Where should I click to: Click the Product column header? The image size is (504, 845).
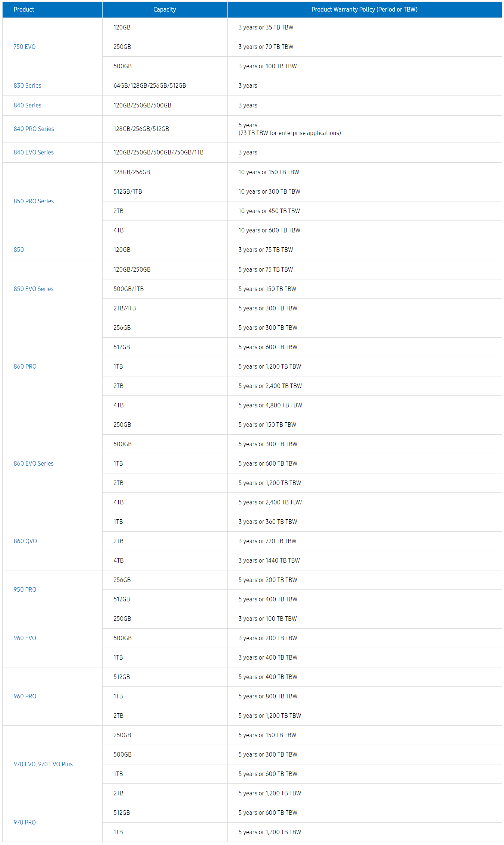(x=24, y=9)
